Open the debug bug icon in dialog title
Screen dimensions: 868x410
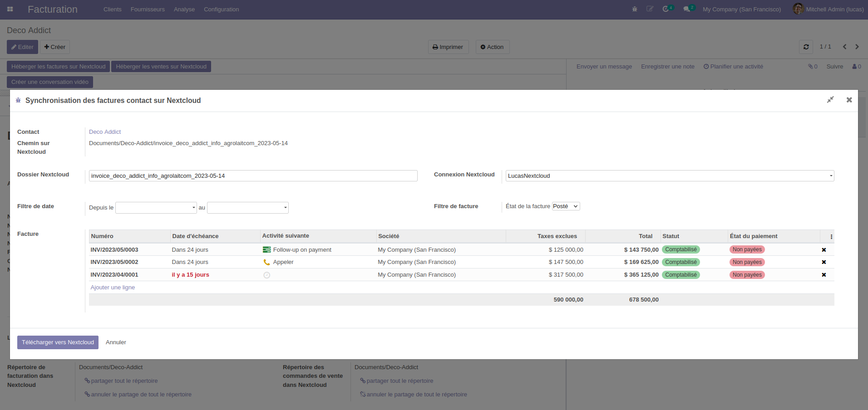click(18, 100)
